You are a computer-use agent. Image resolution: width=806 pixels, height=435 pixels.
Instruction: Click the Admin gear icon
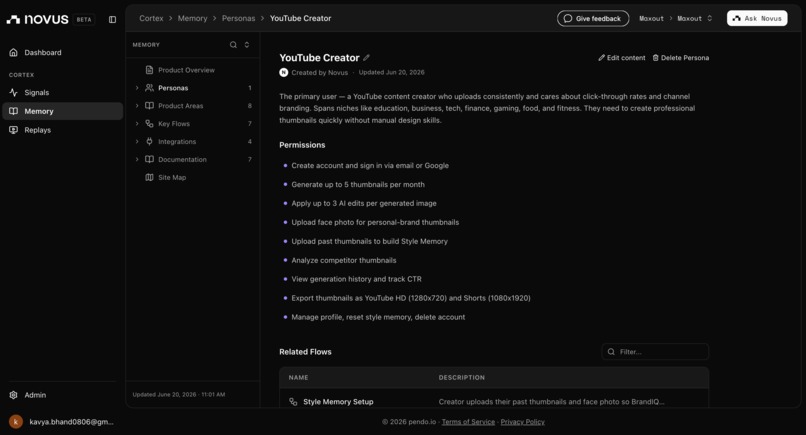[13, 395]
